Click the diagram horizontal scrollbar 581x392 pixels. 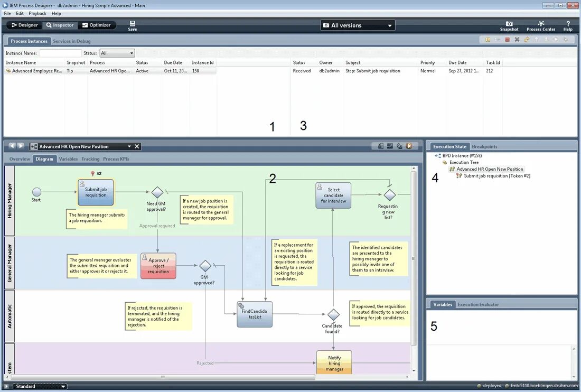click(x=162, y=377)
